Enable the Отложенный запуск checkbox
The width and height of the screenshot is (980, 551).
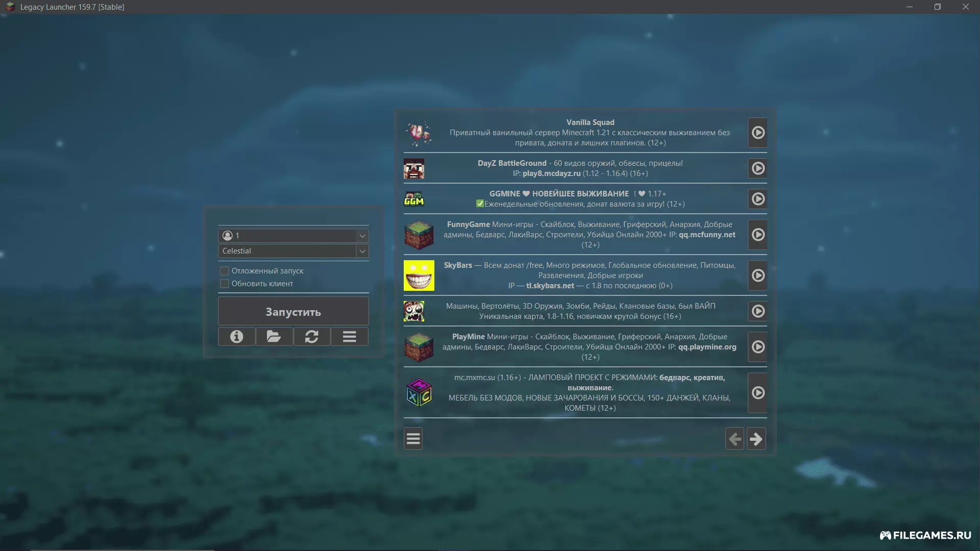tap(224, 271)
